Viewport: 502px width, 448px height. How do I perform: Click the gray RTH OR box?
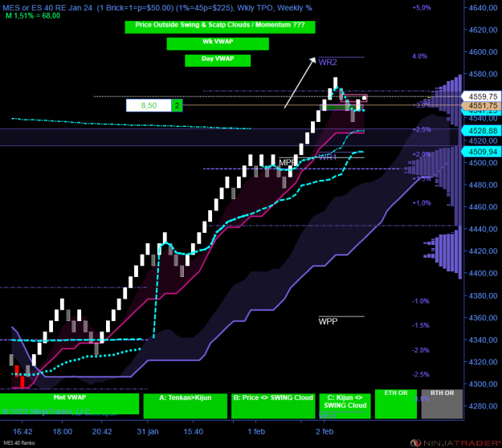click(x=442, y=404)
